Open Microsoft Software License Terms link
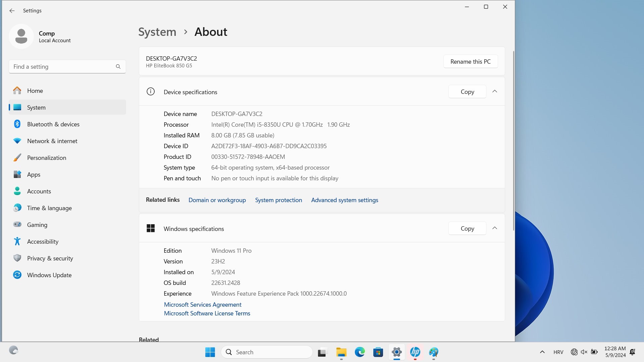 pos(207,313)
